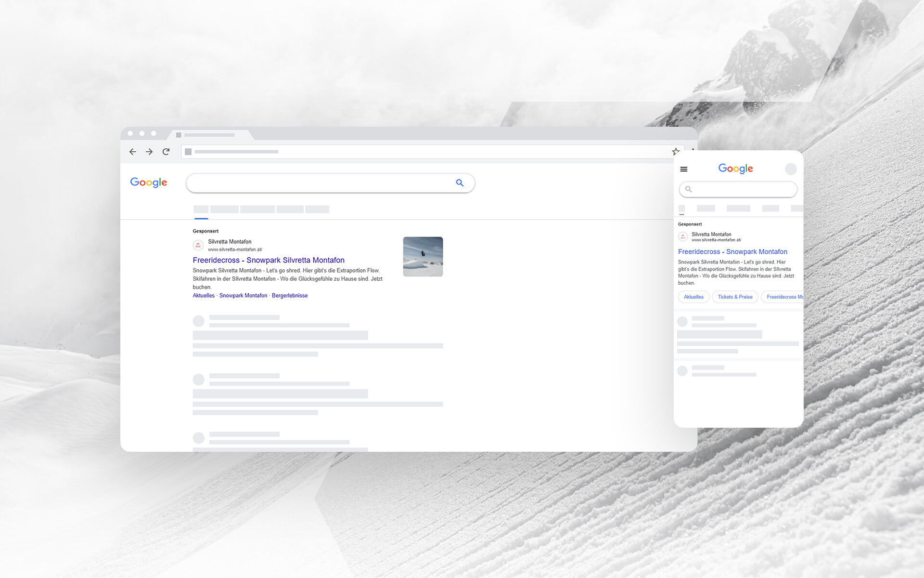Image resolution: width=924 pixels, height=578 pixels.
Task: Click the desktop Google search magnifier icon
Action: pyautogui.click(x=460, y=183)
